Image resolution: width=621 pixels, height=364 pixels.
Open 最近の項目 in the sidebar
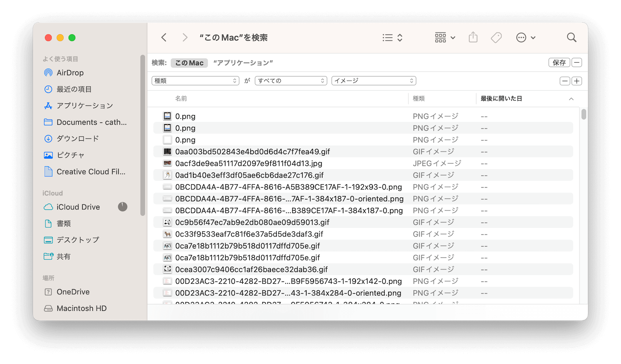[68, 89]
